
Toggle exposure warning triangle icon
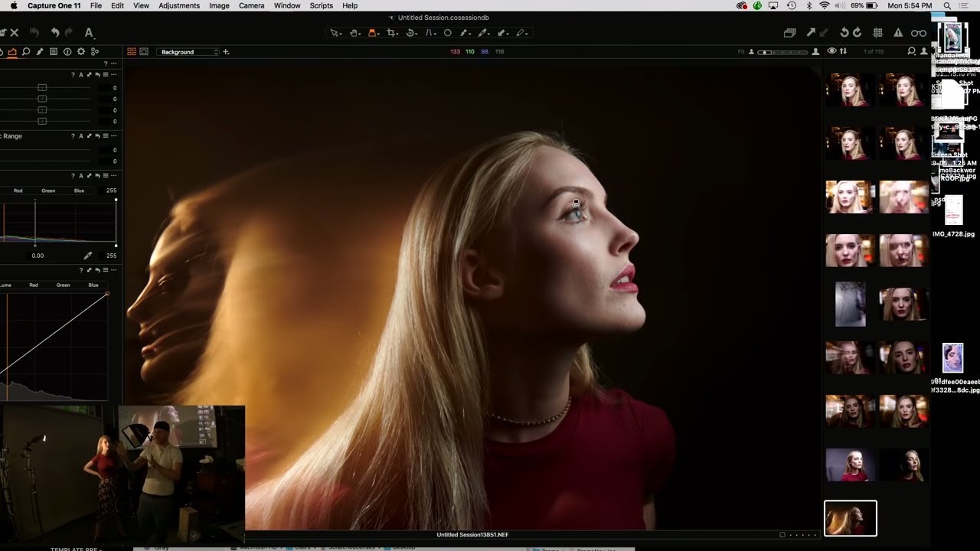[898, 33]
